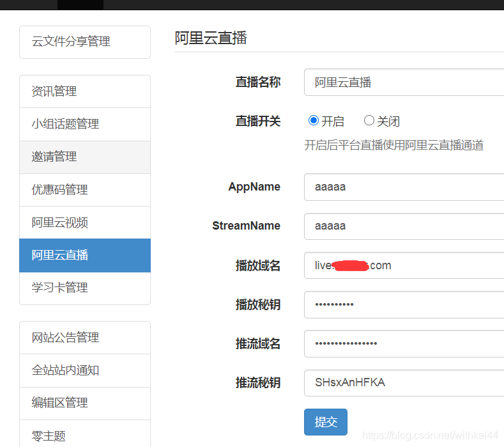Select the 开启 radio button

pyautogui.click(x=314, y=121)
